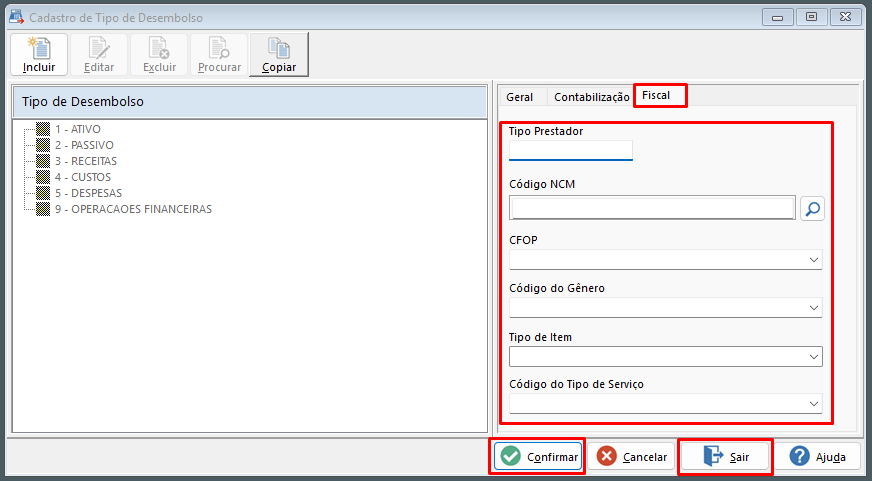The width and height of the screenshot is (872, 481).
Task: Select the 5 - DESPESAS tree row
Action: pos(88,194)
